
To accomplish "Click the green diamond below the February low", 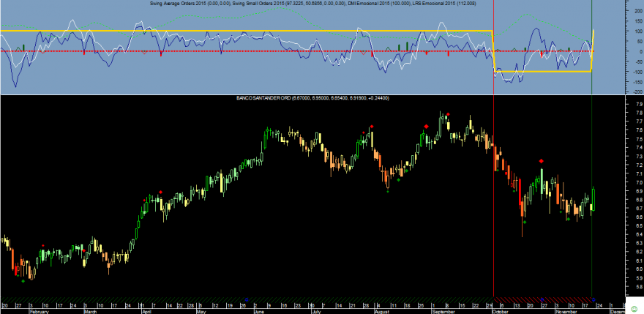I will point(23,281).
